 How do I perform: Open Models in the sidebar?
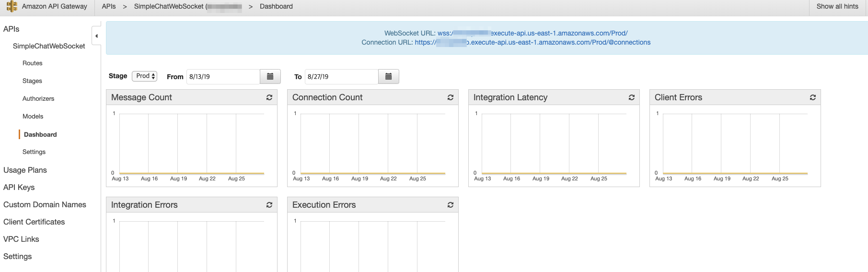(x=33, y=117)
